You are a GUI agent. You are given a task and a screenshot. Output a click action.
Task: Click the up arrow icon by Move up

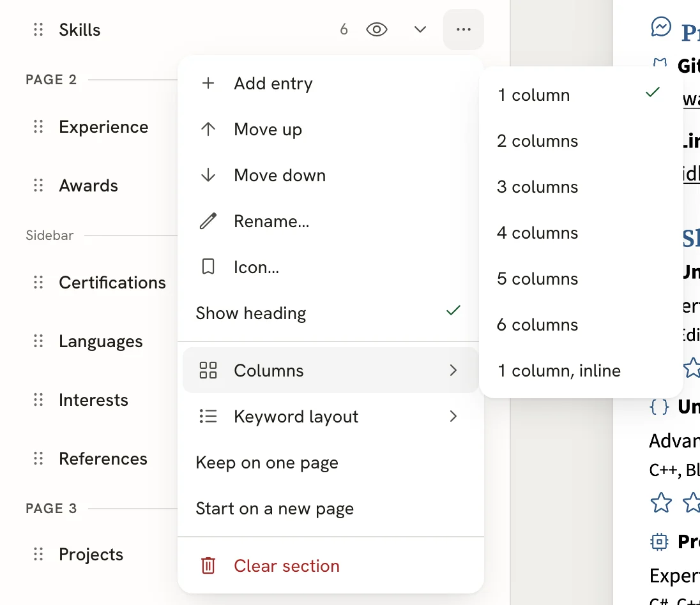click(x=208, y=129)
